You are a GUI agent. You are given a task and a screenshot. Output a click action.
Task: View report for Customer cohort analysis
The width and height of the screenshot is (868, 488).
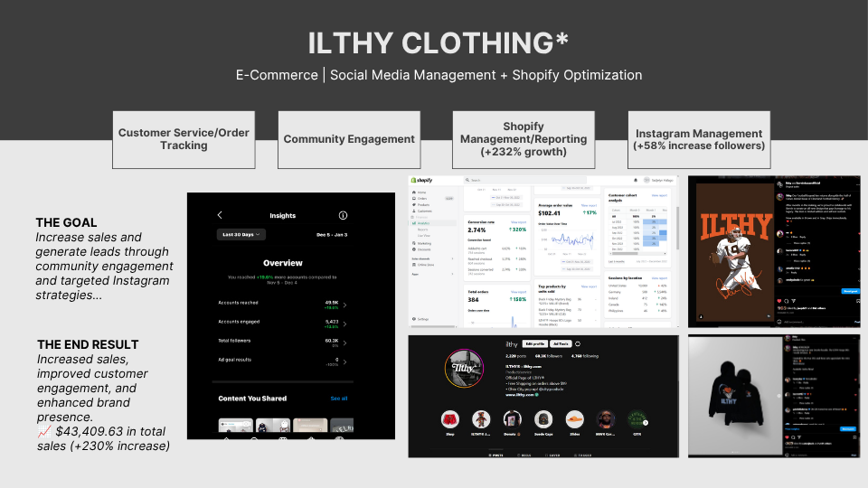pyautogui.click(x=659, y=195)
